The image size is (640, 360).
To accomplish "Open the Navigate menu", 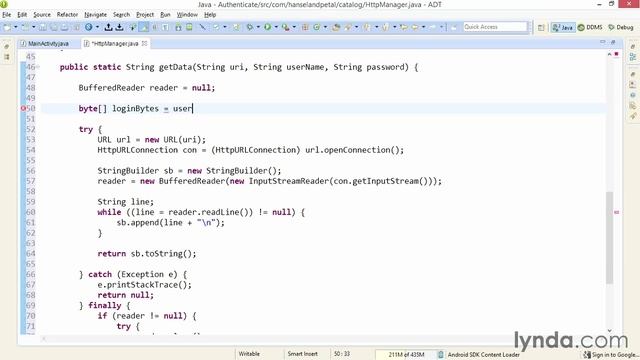I will 95,15.
